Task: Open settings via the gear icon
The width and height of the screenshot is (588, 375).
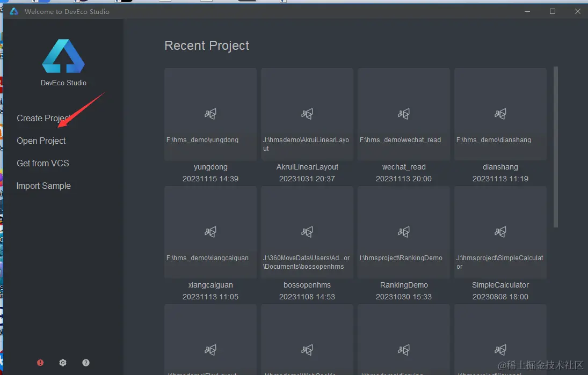Action: pos(63,363)
